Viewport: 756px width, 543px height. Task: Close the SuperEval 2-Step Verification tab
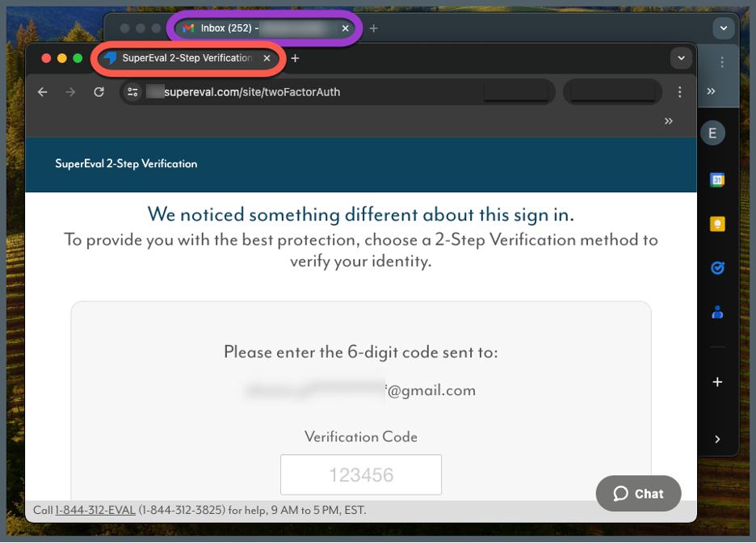pos(267,58)
